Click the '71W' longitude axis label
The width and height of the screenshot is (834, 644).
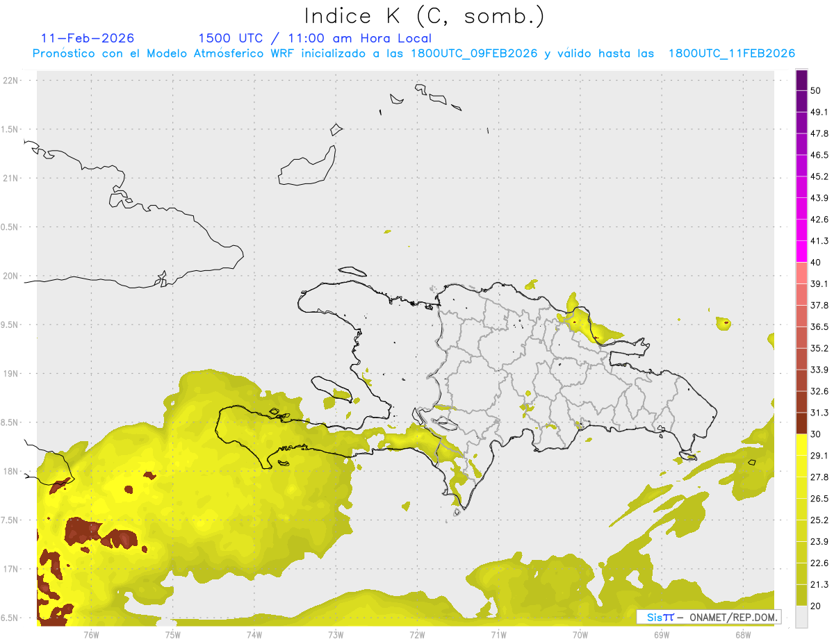point(498,635)
